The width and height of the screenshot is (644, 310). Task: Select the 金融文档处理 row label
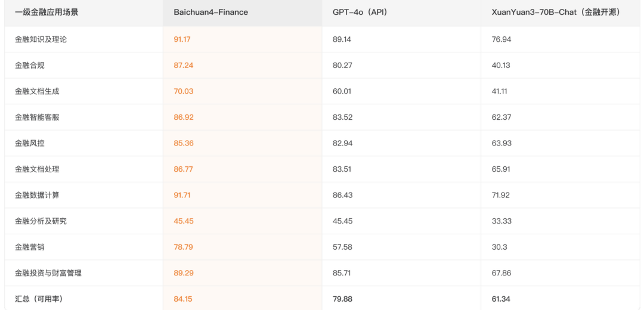(x=37, y=169)
